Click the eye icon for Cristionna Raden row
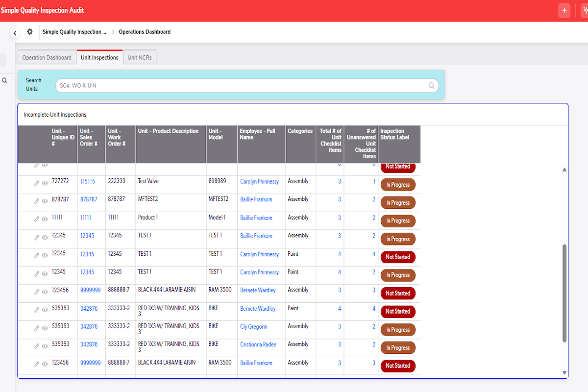The width and height of the screenshot is (588, 392). (x=45, y=346)
